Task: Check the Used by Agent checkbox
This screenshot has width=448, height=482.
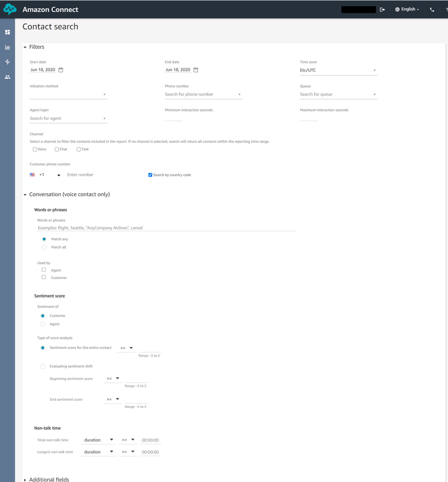Action: (x=44, y=270)
